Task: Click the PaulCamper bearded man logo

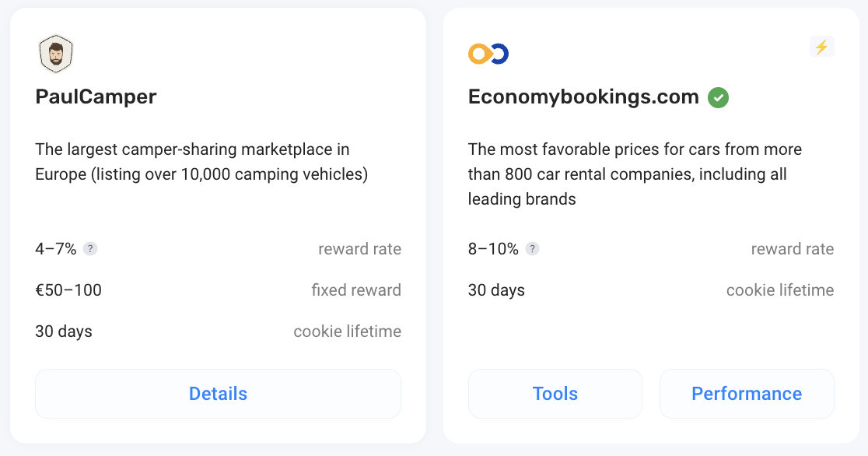Action: click(x=55, y=54)
